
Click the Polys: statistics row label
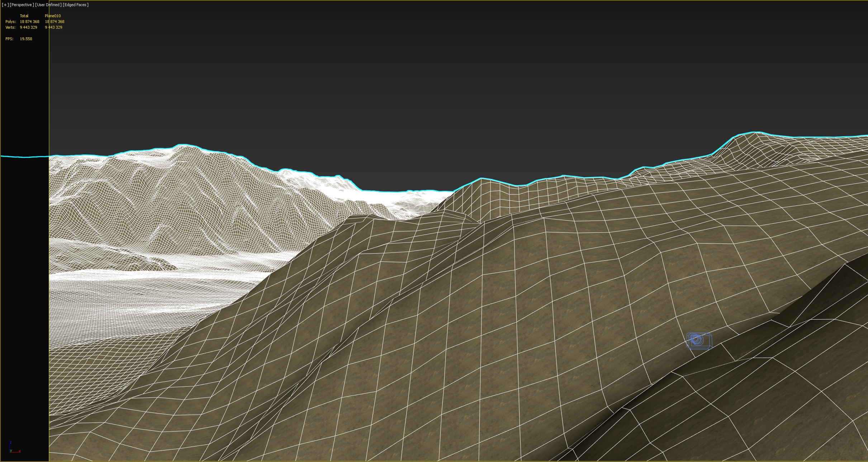coord(10,22)
